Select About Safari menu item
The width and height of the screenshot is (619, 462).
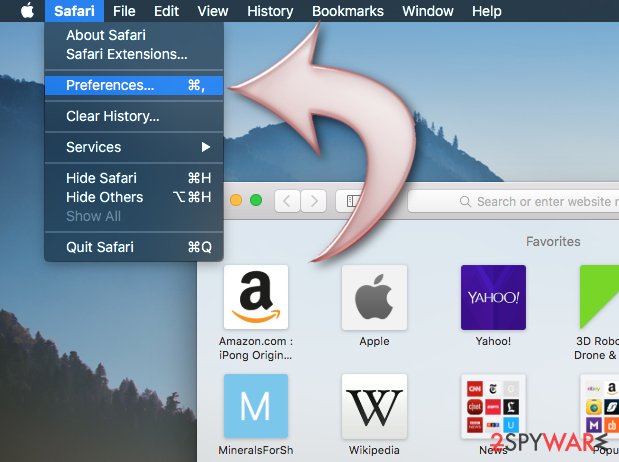(134, 35)
